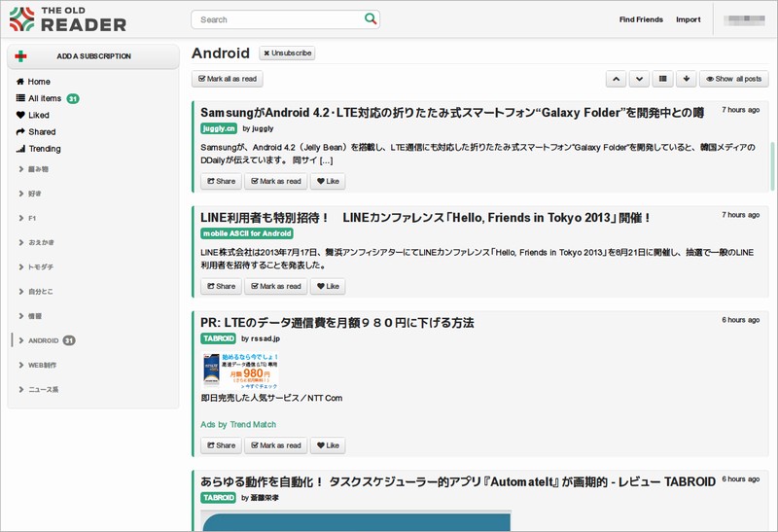The height and width of the screenshot is (532, 778).
Task: Click the sort order down-arrow button
Action: 687,79
